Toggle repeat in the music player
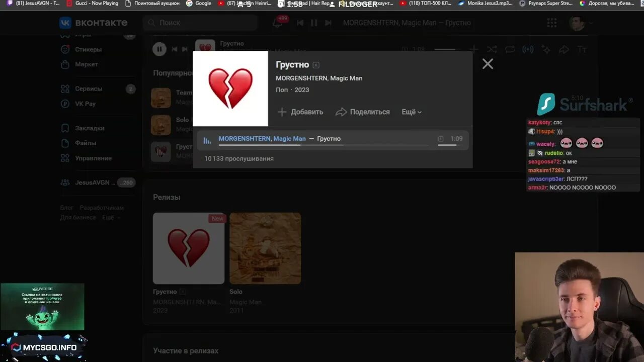The width and height of the screenshot is (644, 362). pos(510,49)
